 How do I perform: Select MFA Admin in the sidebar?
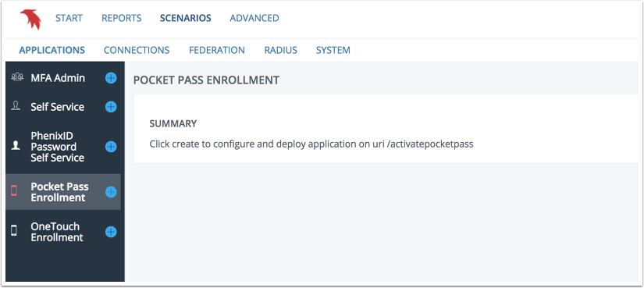(58, 78)
